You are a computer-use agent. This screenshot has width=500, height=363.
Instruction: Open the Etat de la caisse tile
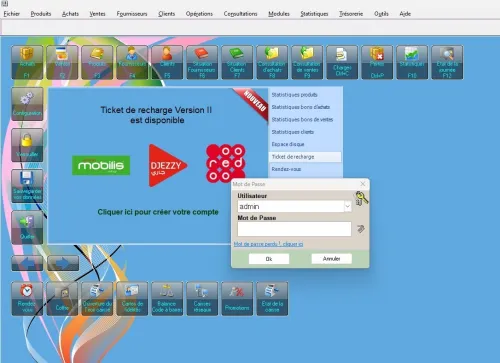tap(272, 299)
